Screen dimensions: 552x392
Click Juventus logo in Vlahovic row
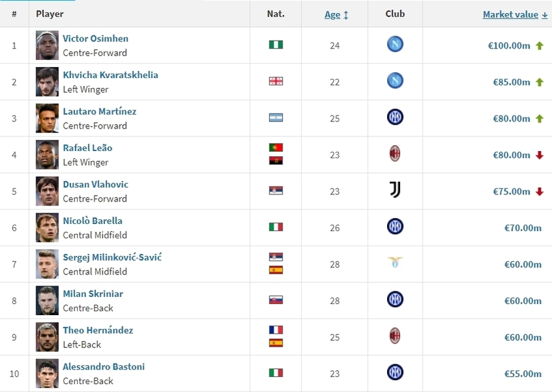[x=395, y=190]
